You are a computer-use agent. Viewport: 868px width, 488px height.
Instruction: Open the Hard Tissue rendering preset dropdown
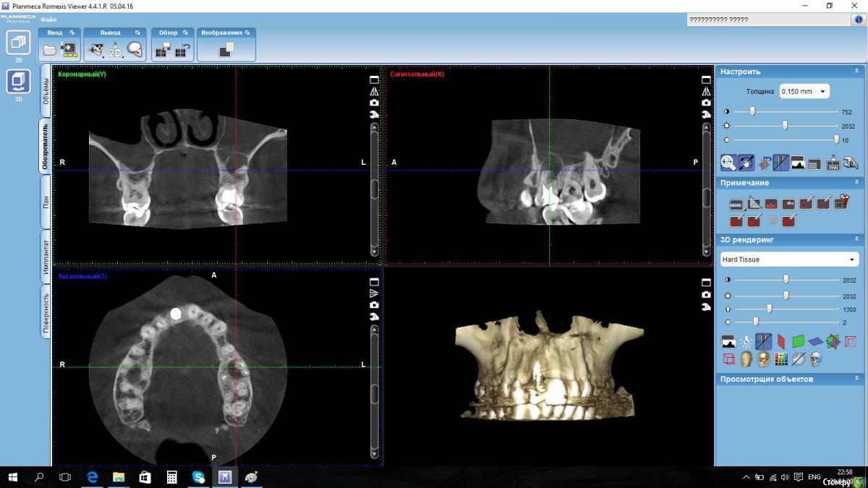[789, 260]
